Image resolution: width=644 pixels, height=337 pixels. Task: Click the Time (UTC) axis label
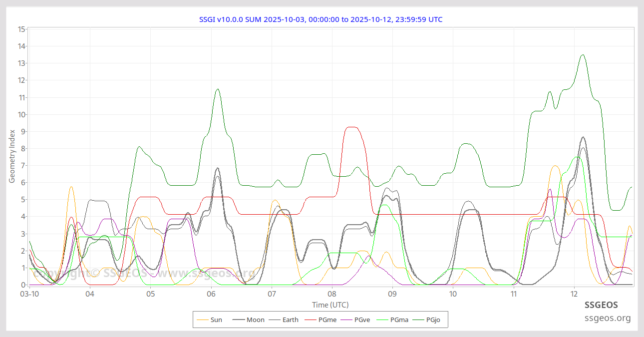coord(329,305)
